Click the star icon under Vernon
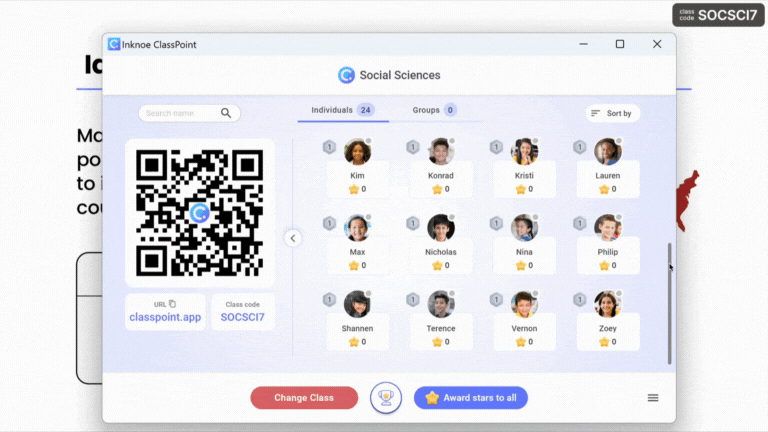Viewport: 768px width, 432px height. pyautogui.click(x=521, y=342)
